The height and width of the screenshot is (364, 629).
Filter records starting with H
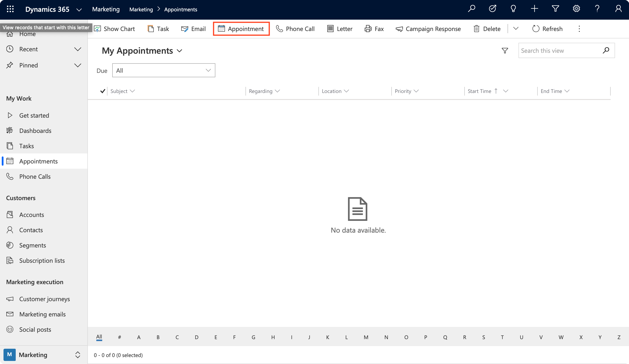[x=273, y=337]
